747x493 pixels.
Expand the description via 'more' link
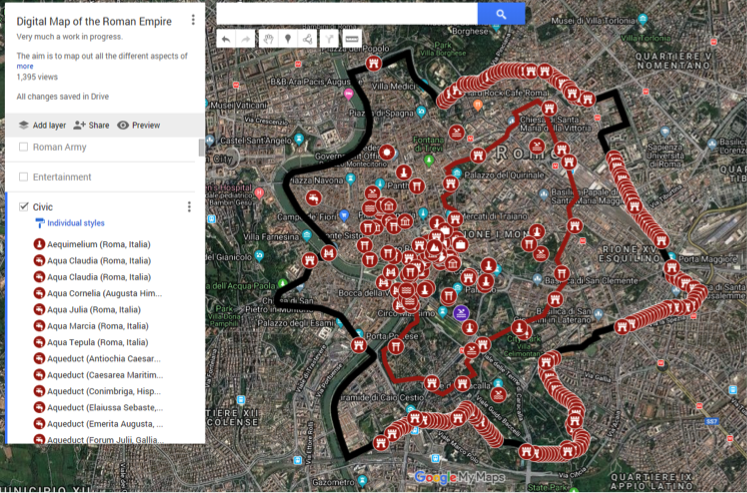point(25,66)
